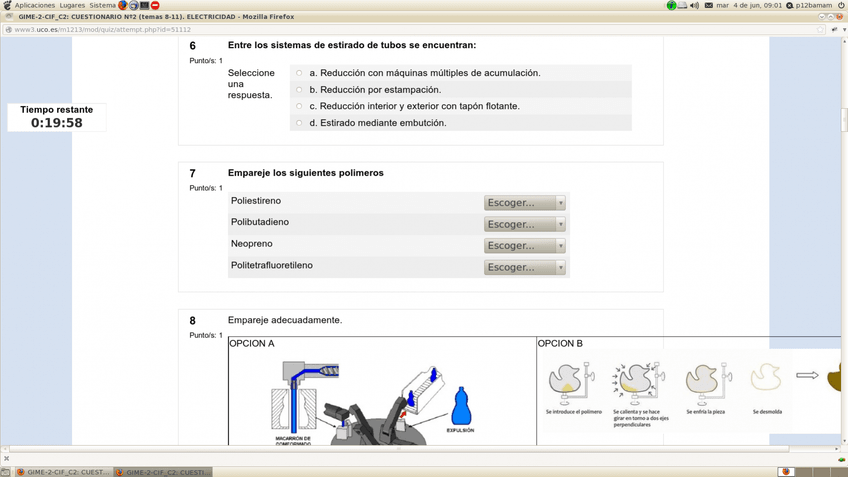848x477 pixels.
Task: Open the Lugares menu
Action: (72, 5)
